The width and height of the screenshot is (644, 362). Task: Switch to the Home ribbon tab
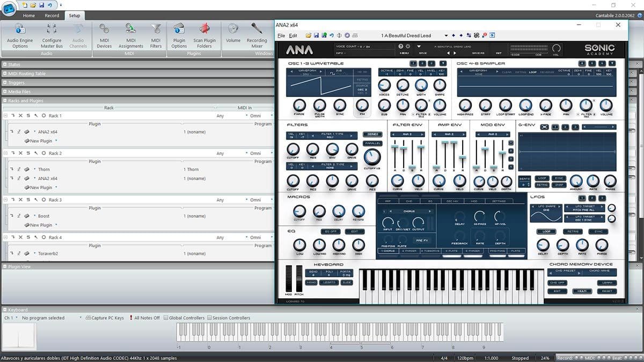coord(29,16)
